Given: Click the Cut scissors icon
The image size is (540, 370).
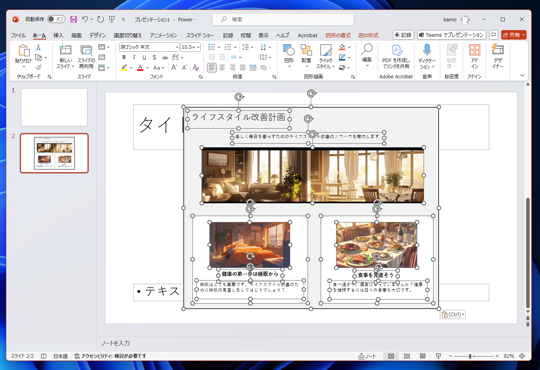Looking at the screenshot, I should 39,47.
